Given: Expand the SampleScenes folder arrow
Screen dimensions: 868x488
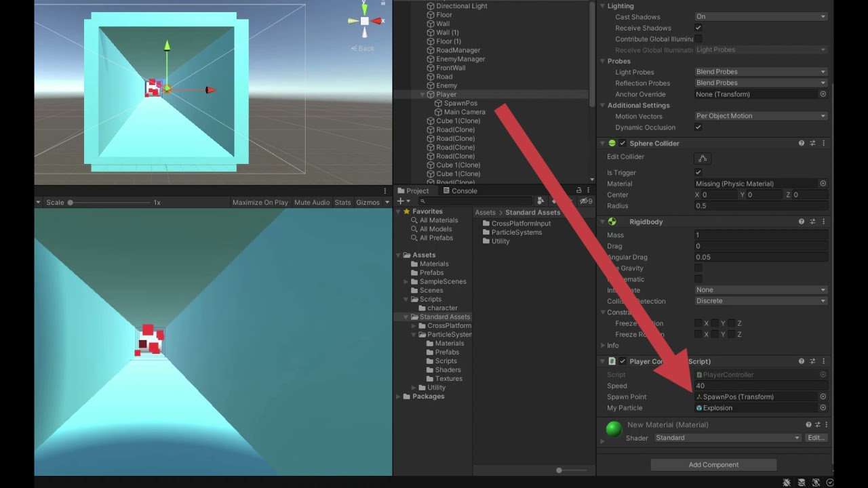Looking at the screenshot, I should [406, 281].
